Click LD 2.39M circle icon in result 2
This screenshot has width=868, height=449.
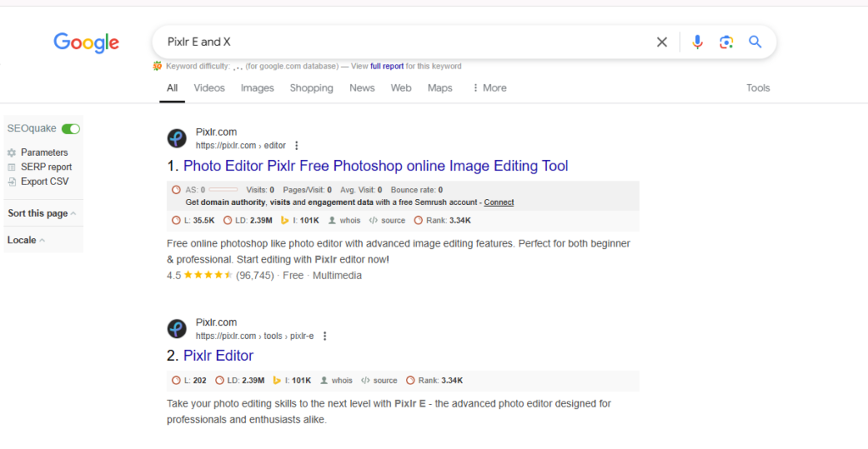click(x=220, y=380)
